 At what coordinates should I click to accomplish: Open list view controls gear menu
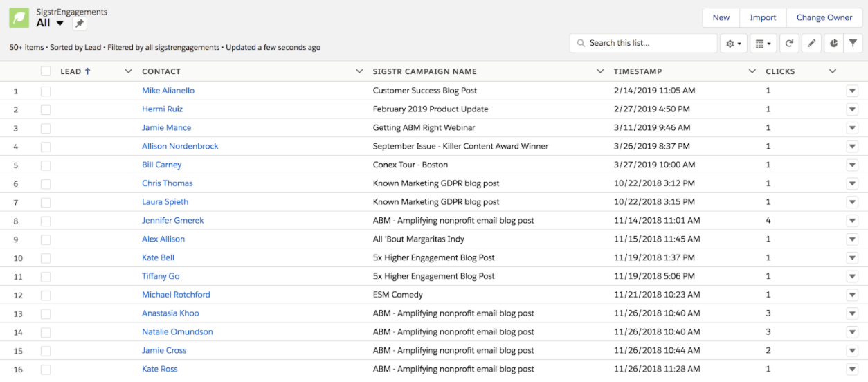pyautogui.click(x=734, y=44)
